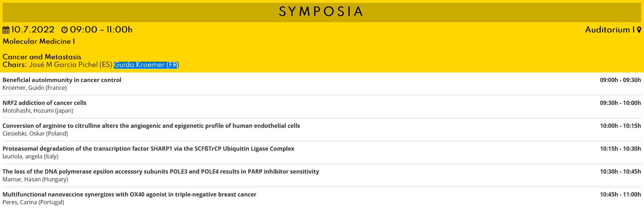Screen dimensions: 644x213
Task: Open the POLE3 and POLE4 PARP inhibitor talk
Action: tap(161, 171)
